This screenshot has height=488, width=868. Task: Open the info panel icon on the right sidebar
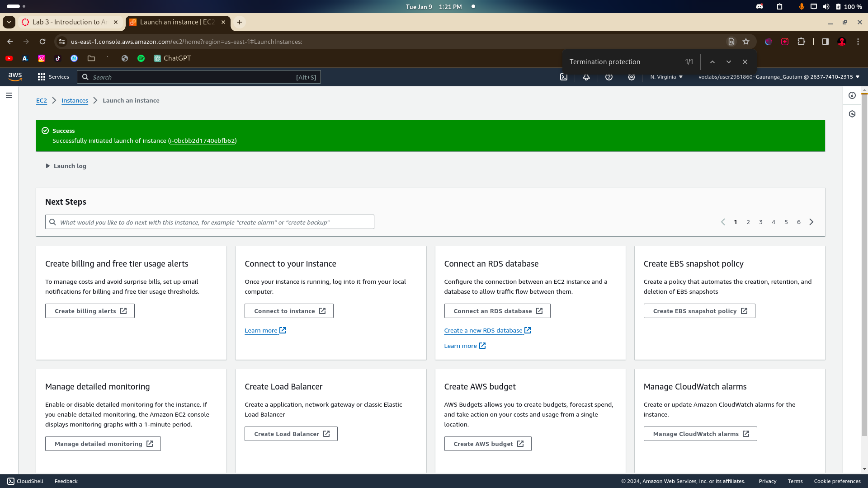852,95
